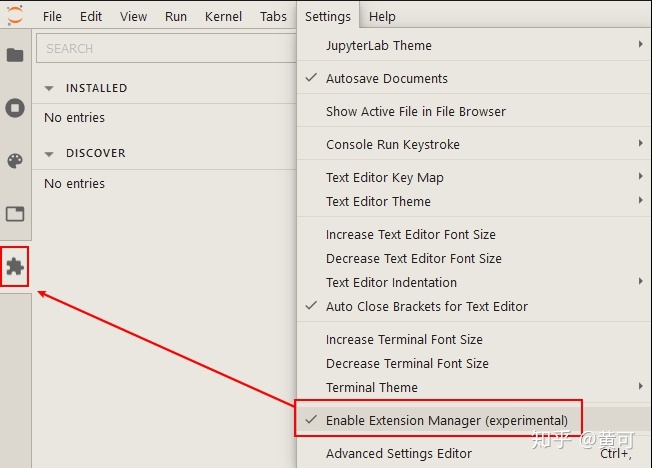Open the Extension Manager puzzle icon
The height and width of the screenshot is (468, 652).
pyautogui.click(x=15, y=267)
